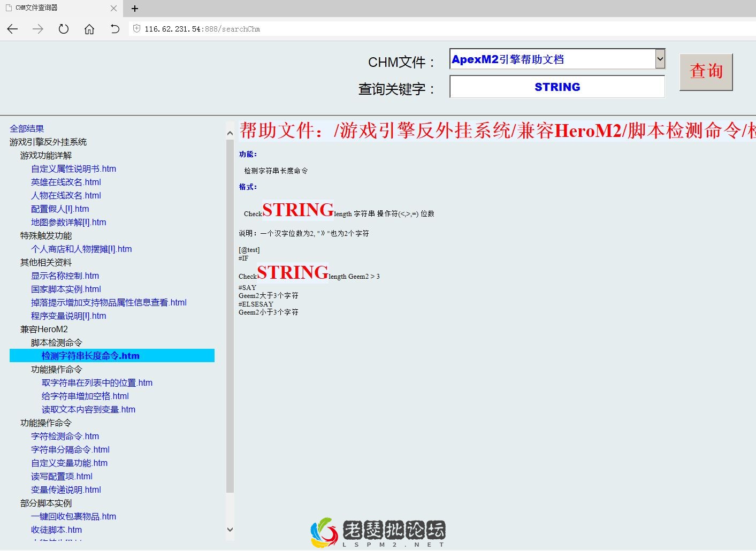This screenshot has width=756, height=551.
Task: Open 取字符串在列表中的位置.htm
Action: 97,382
